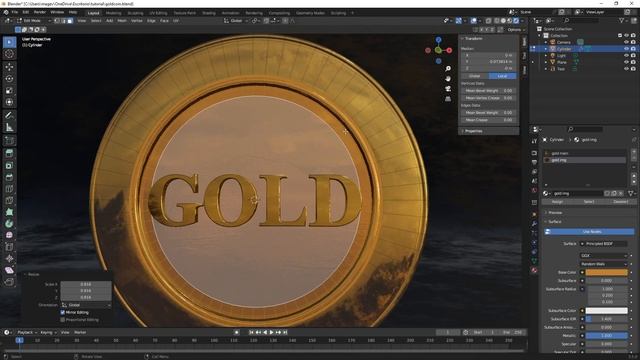Select the Select Box tool
640x360 pixels.
[9, 42]
